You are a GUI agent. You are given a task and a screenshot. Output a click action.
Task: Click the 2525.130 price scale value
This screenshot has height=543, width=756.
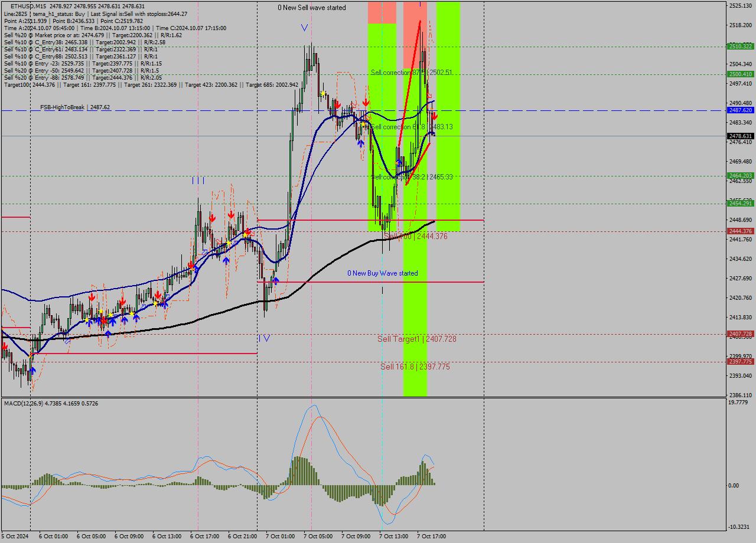tap(741, 6)
